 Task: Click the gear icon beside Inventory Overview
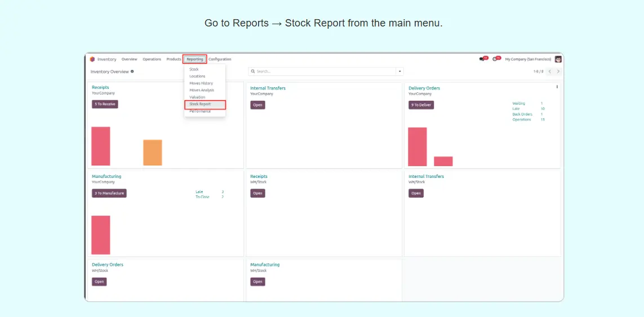132,72
